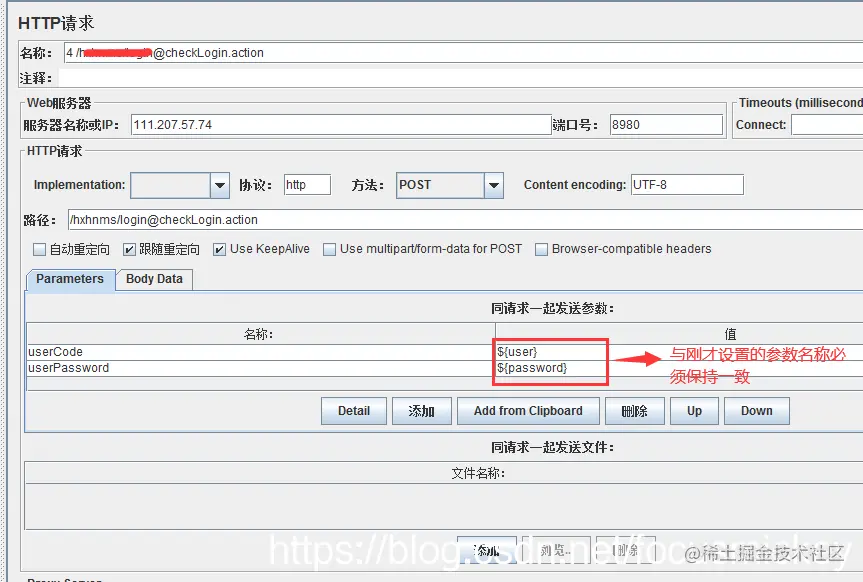Move parameter Up with the Up button
The height and width of the screenshot is (582, 863).
[x=695, y=411]
